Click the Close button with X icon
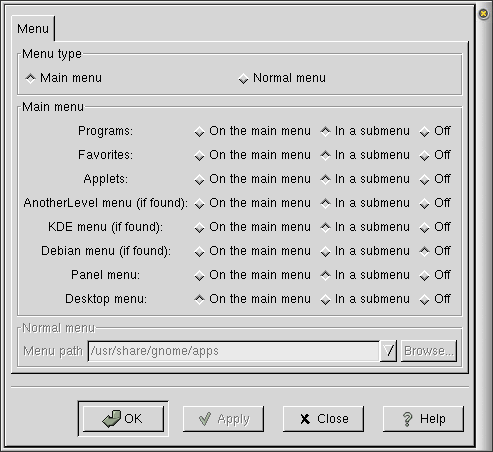This screenshot has width=493, height=452. coord(323,419)
